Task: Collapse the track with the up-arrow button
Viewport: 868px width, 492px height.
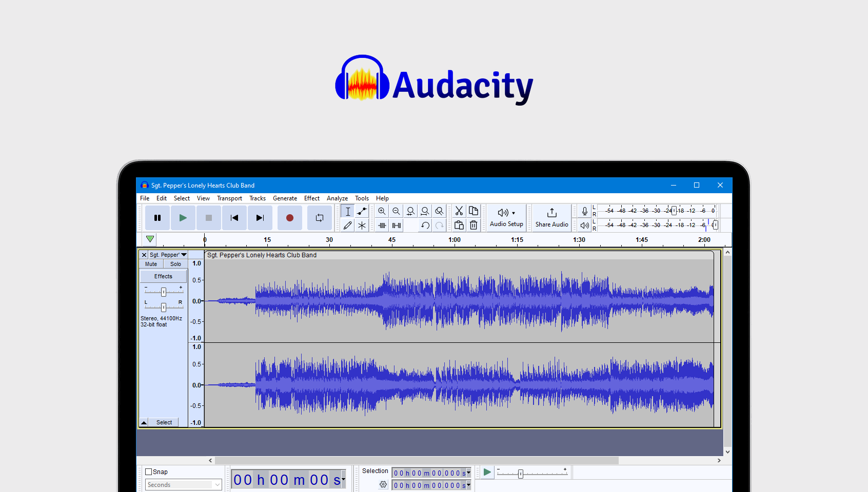Action: click(144, 422)
